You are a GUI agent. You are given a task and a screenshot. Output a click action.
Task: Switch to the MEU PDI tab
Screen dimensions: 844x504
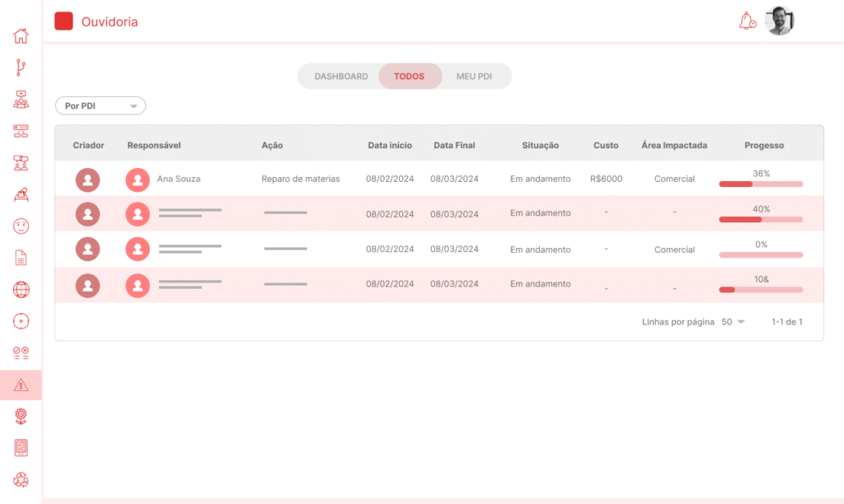[x=474, y=77]
